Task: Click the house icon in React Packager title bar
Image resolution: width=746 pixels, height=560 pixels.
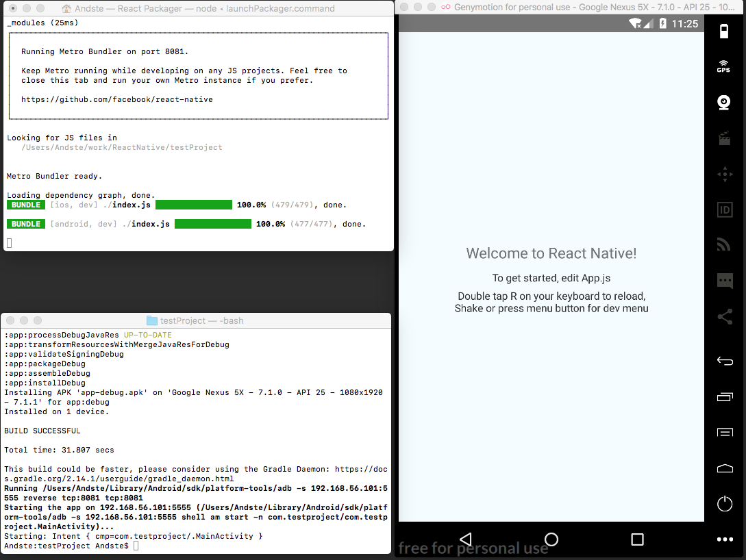Action: click(66, 8)
